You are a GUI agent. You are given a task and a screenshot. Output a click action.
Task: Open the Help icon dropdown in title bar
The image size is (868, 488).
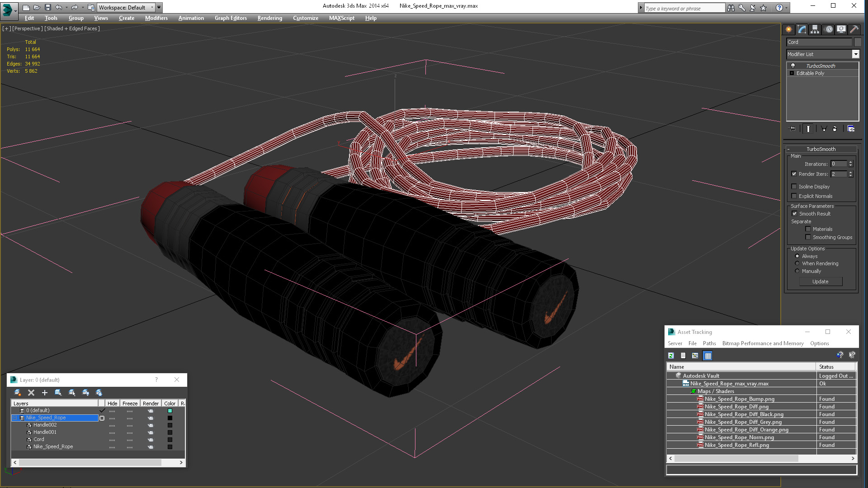click(x=786, y=8)
